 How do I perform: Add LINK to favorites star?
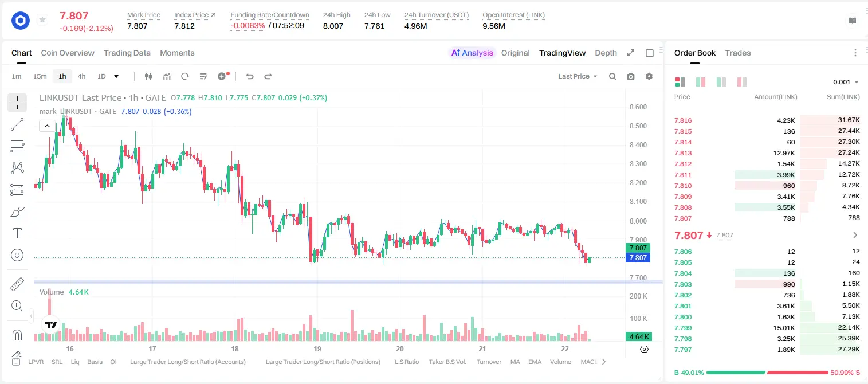[42, 20]
